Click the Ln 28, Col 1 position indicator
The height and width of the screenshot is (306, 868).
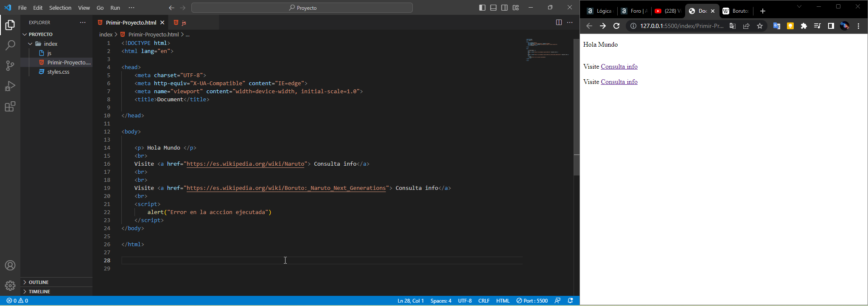tap(411, 300)
